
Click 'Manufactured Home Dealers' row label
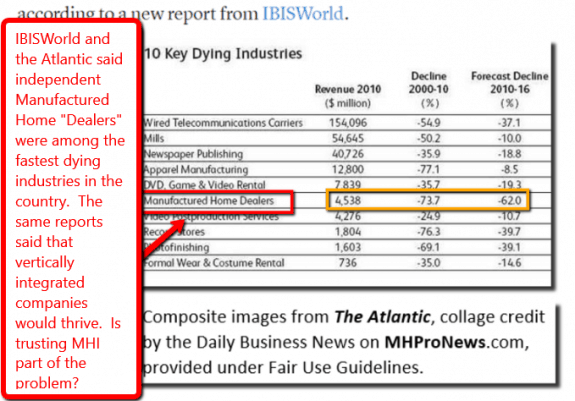209,201
